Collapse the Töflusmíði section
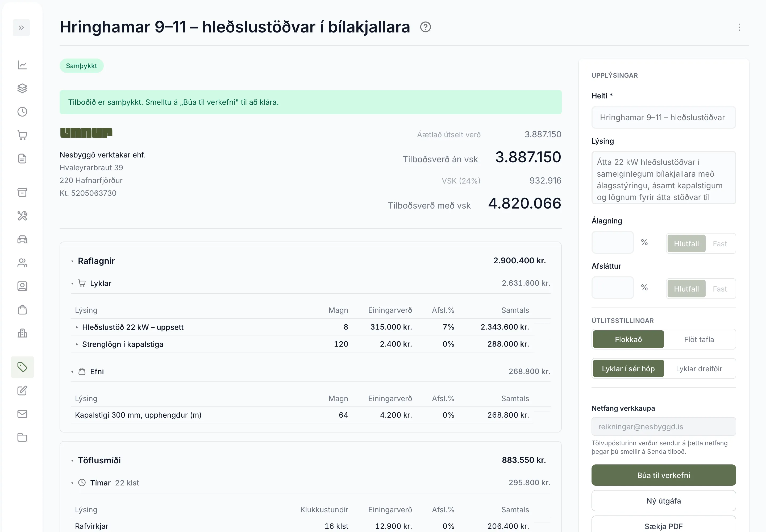Image resolution: width=766 pixels, height=532 pixels. click(72, 461)
